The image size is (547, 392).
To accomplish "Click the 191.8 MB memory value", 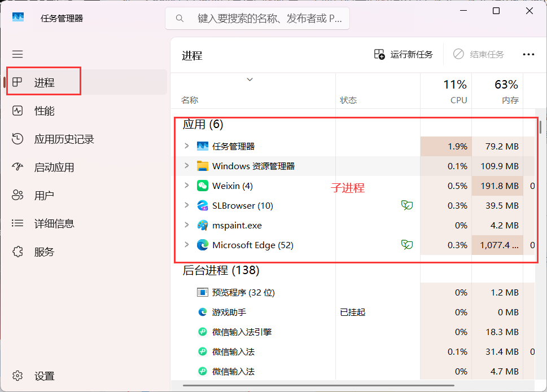I will coord(500,186).
